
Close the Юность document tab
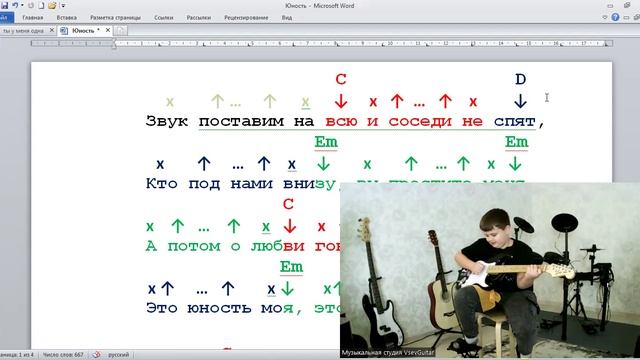(x=108, y=30)
